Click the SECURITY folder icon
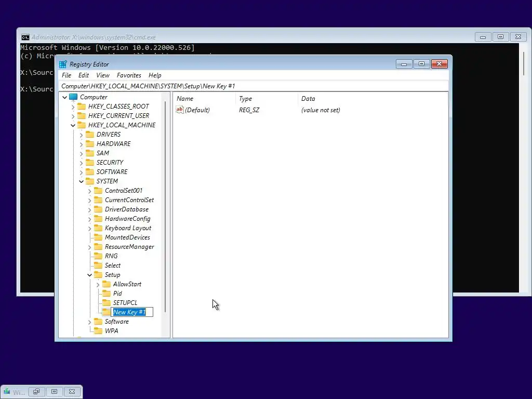Image resolution: width=532 pixels, height=399 pixels. (x=90, y=162)
